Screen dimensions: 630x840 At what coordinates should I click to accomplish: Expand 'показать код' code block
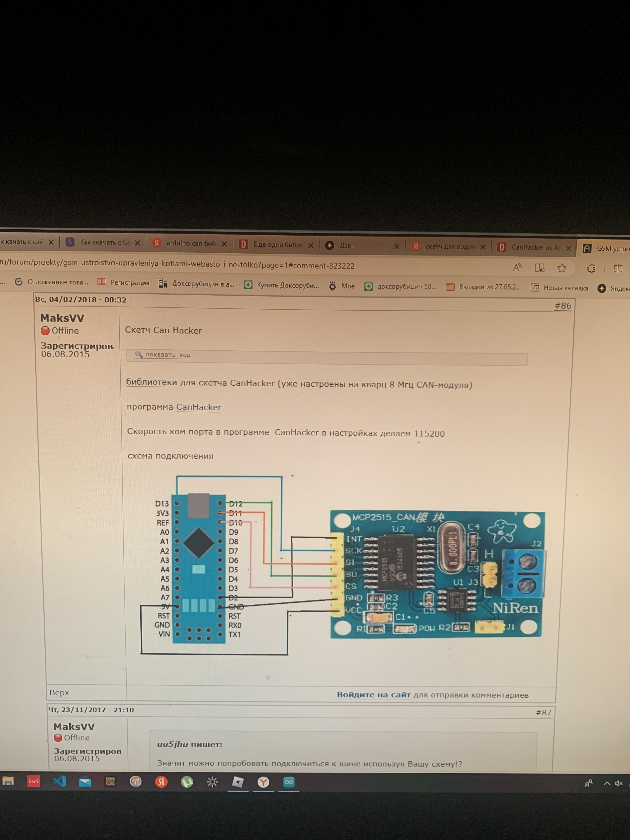click(x=168, y=355)
